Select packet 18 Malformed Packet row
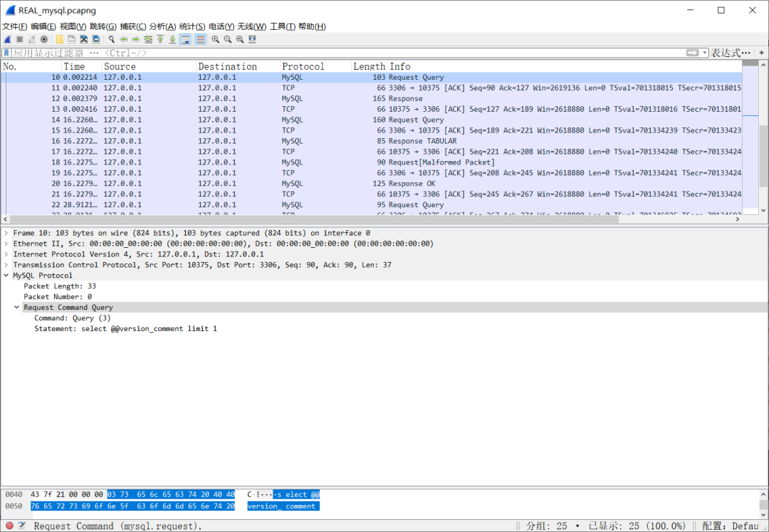Viewport: 769px width, 532px height. pyautogui.click(x=371, y=162)
